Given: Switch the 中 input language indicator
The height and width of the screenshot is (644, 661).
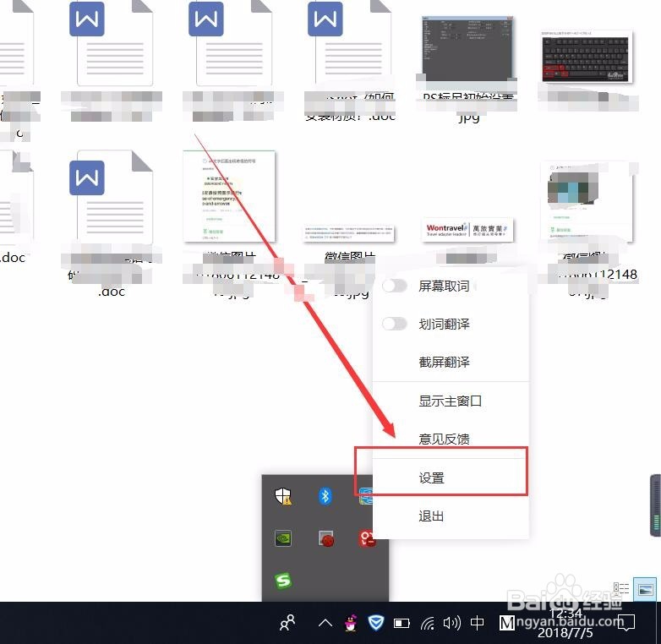Looking at the screenshot, I should click(478, 623).
